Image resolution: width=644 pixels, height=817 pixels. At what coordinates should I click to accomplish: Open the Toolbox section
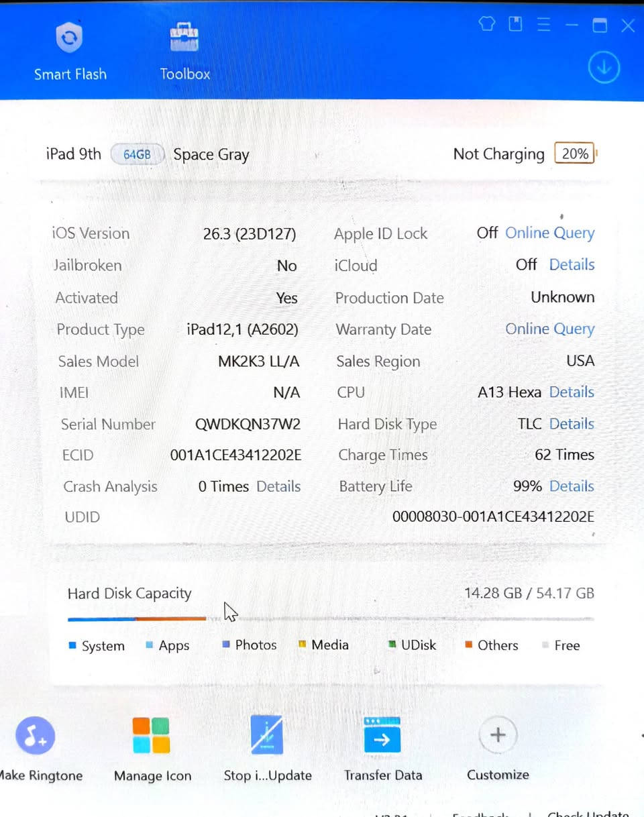tap(184, 52)
